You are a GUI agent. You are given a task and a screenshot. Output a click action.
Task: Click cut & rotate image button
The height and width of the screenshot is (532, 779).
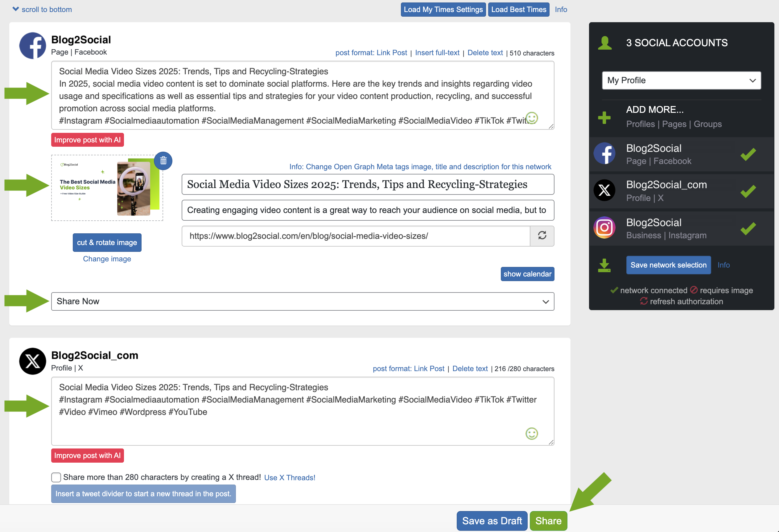click(x=107, y=242)
